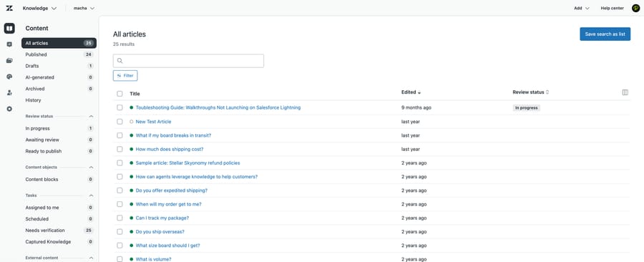Viewport: 644px width, 262px height.
Task: Open Content blocks in sidebar
Action: coord(59,180)
